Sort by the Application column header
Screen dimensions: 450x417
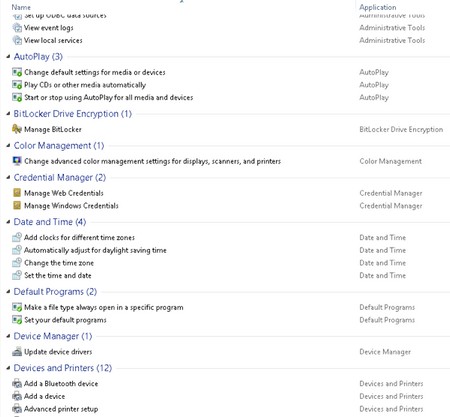pos(378,7)
